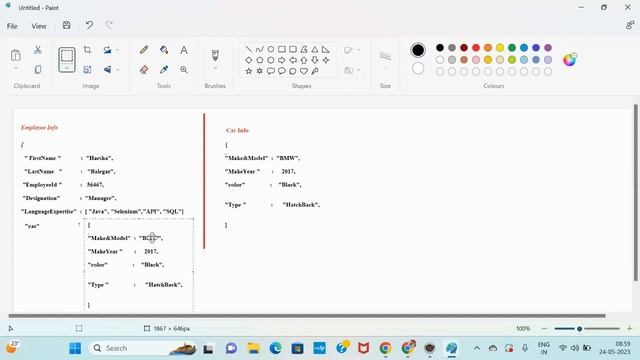Image resolution: width=640 pixels, height=360 pixels.
Task: Select the Text tool
Action: coord(184,50)
